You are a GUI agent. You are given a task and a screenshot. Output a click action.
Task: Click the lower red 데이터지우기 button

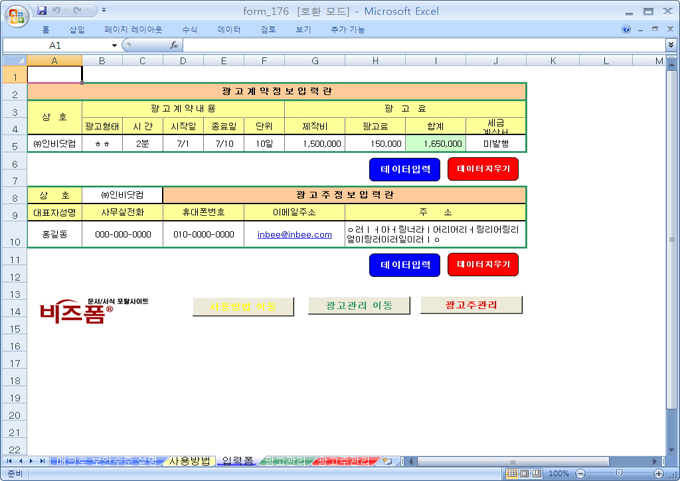point(483,265)
